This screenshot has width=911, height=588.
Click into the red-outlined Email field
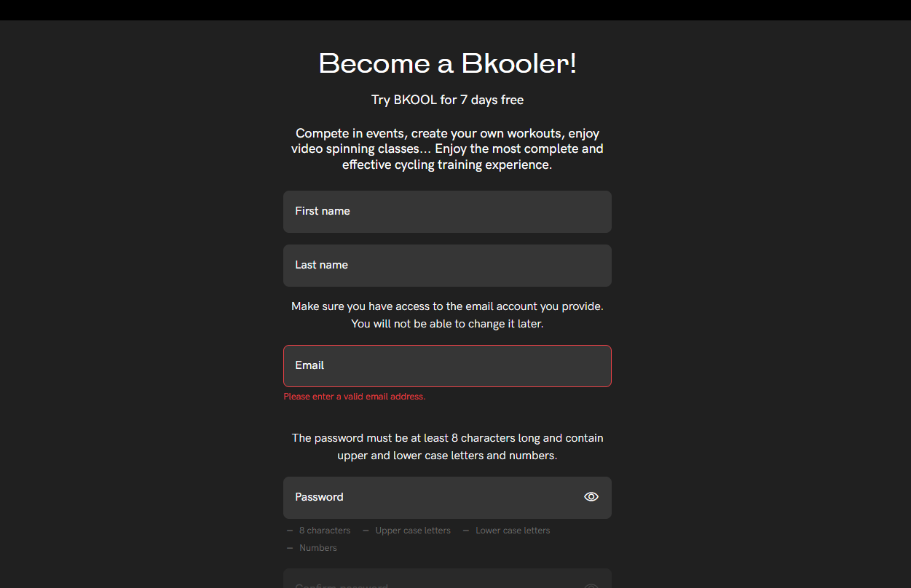click(447, 366)
